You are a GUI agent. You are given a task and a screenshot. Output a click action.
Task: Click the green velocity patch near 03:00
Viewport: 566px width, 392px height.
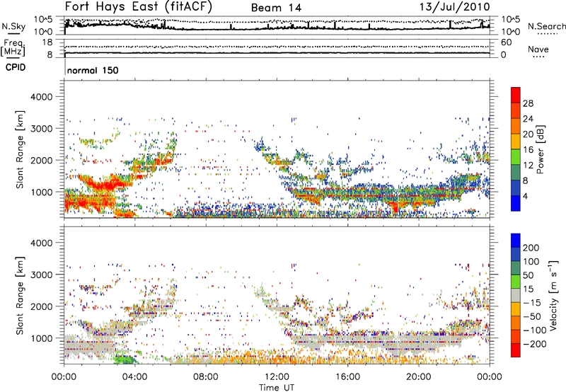click(125, 359)
